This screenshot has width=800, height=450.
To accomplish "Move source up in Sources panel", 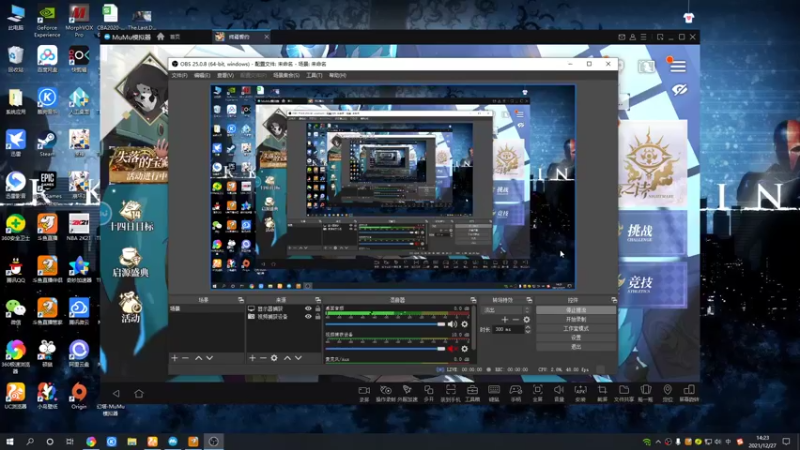I will (287, 358).
